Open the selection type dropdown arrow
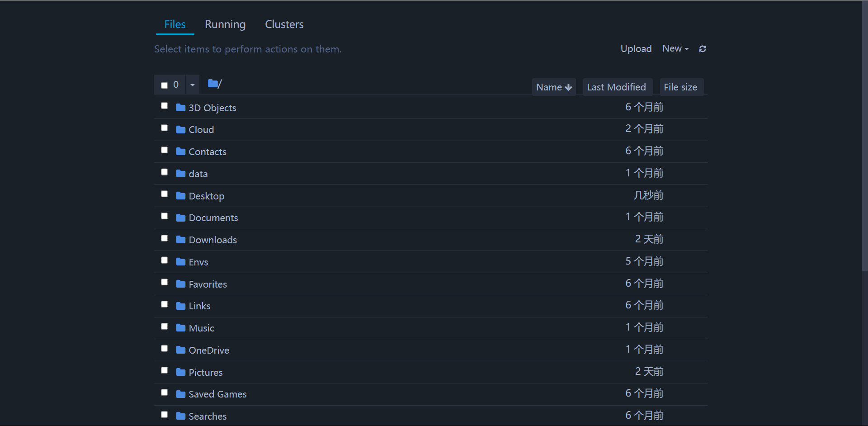The width and height of the screenshot is (868, 426). (192, 85)
